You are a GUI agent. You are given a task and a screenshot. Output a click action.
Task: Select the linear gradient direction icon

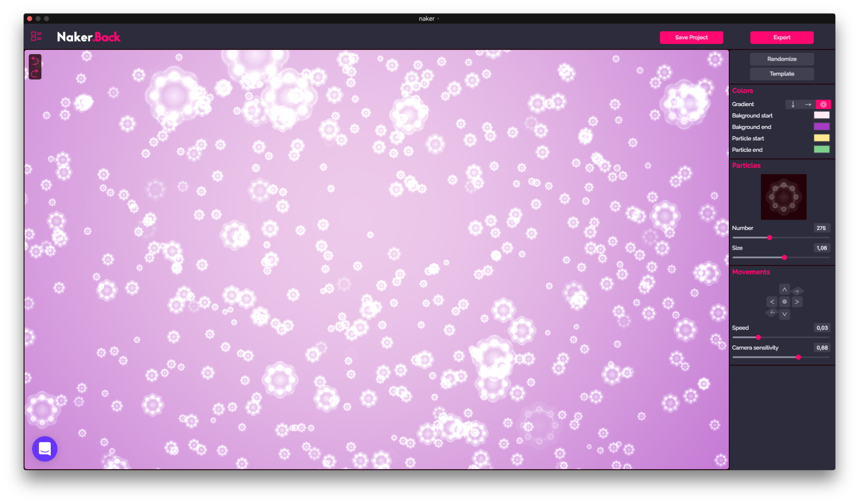(x=808, y=104)
